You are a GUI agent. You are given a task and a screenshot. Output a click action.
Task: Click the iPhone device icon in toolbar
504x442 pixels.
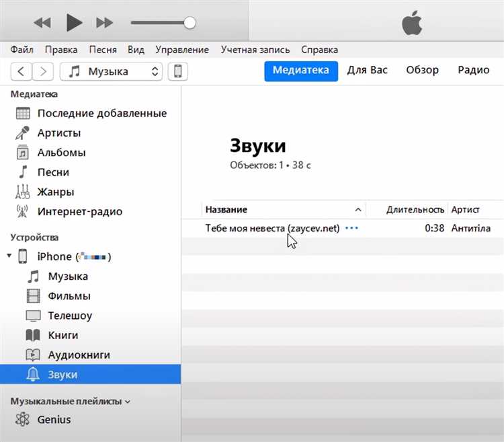click(178, 71)
